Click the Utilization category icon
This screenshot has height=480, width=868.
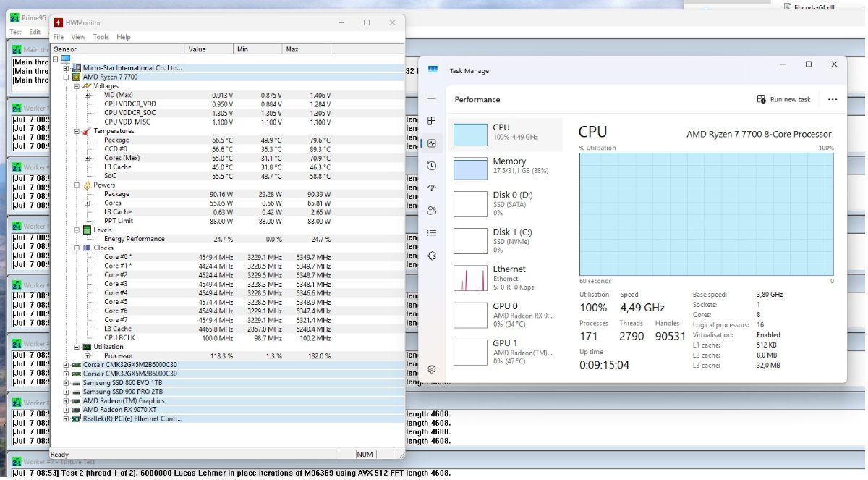(87, 347)
